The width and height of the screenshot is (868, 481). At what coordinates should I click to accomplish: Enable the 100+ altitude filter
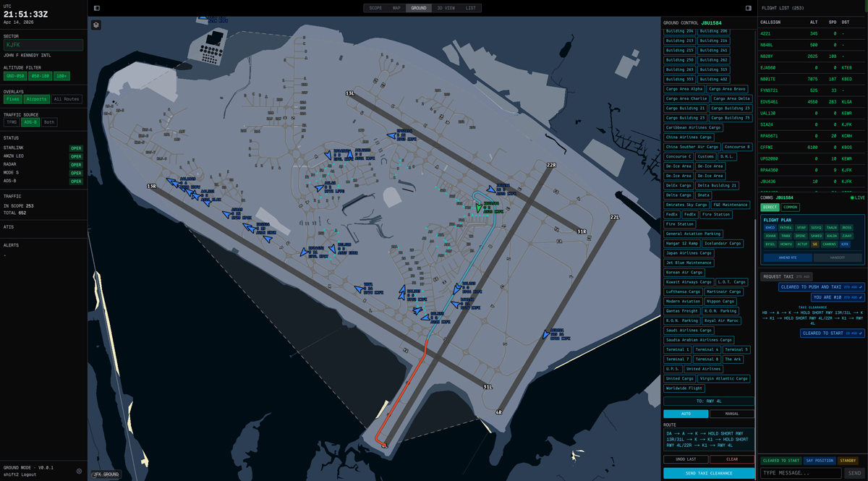(x=63, y=75)
